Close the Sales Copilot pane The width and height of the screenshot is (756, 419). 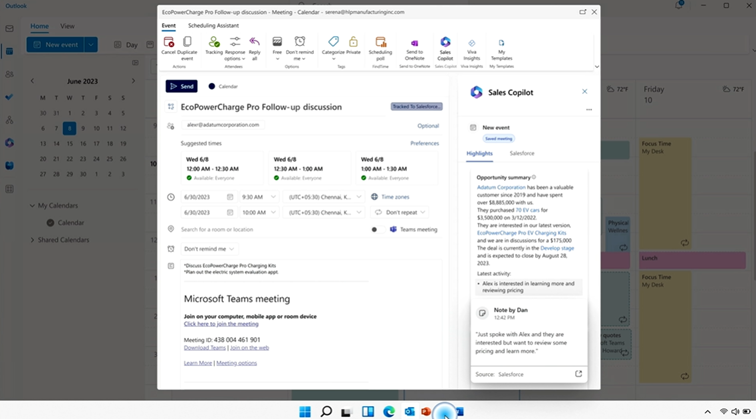584,92
